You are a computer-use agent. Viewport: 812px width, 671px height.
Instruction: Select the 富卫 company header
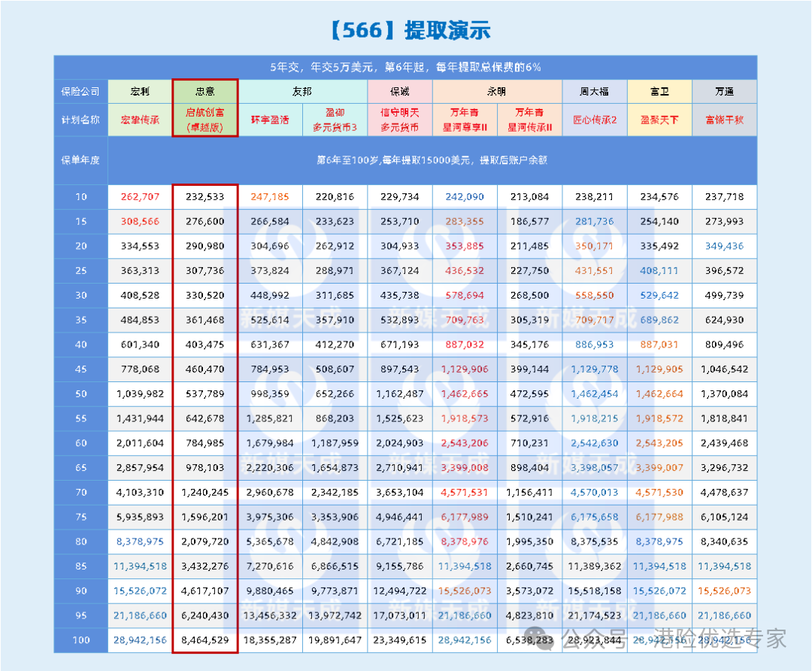coord(660,92)
